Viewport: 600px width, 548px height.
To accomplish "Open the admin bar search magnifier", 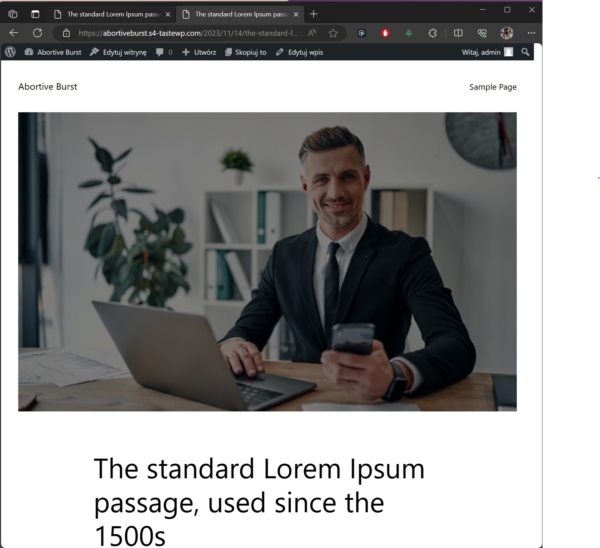I will (525, 52).
